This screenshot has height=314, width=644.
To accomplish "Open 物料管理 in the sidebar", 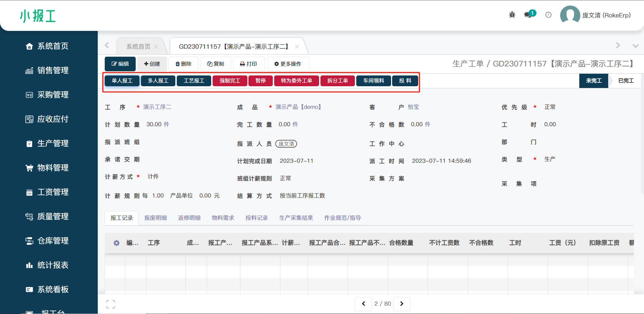I will (53, 168).
